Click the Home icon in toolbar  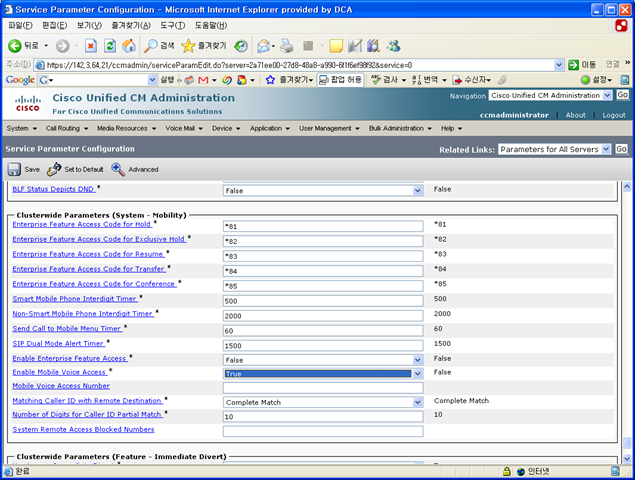click(x=129, y=46)
